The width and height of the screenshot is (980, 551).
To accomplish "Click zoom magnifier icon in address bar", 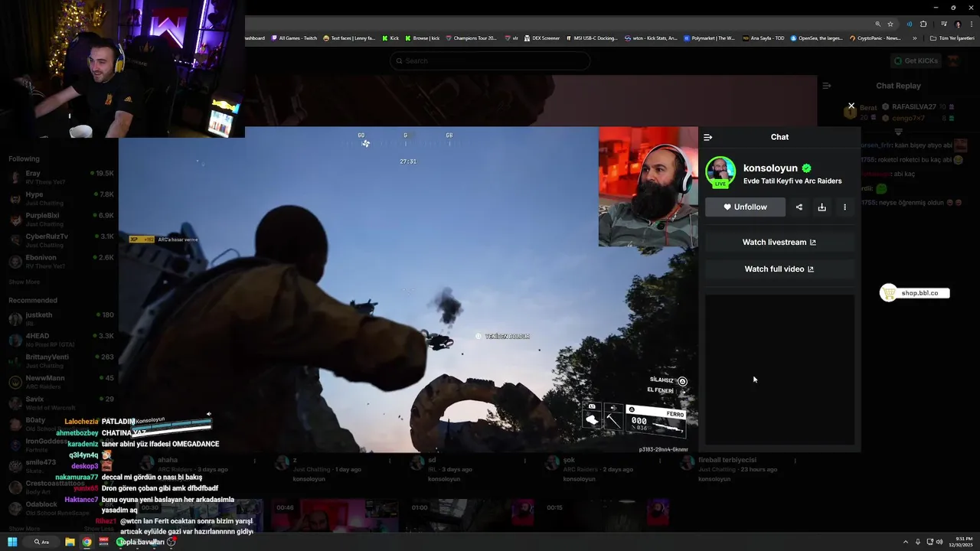I will [x=878, y=24].
